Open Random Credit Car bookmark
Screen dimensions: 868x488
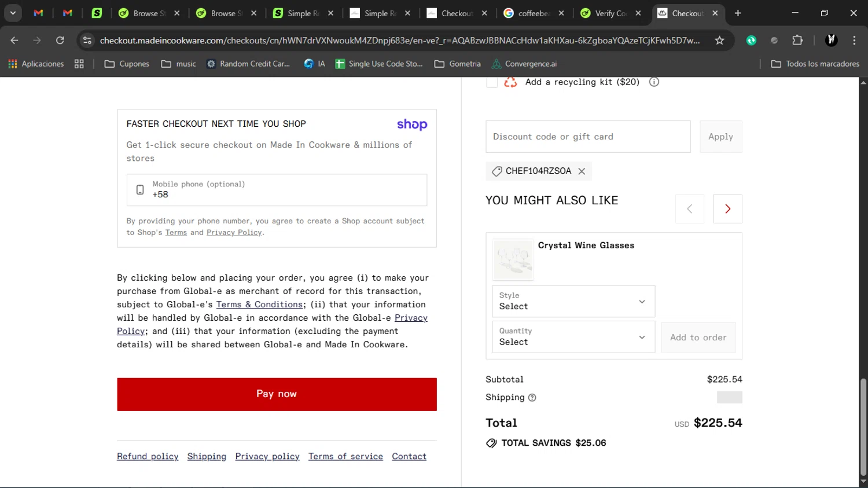tap(248, 64)
